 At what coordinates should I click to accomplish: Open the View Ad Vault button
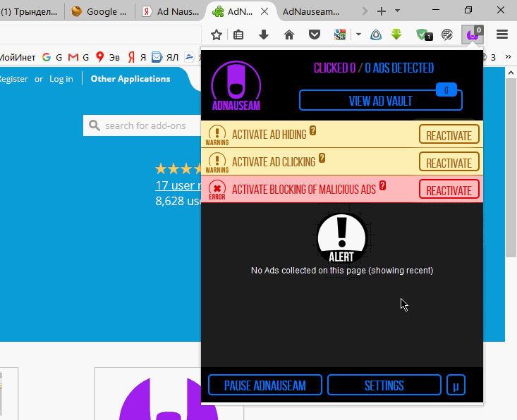click(x=380, y=101)
